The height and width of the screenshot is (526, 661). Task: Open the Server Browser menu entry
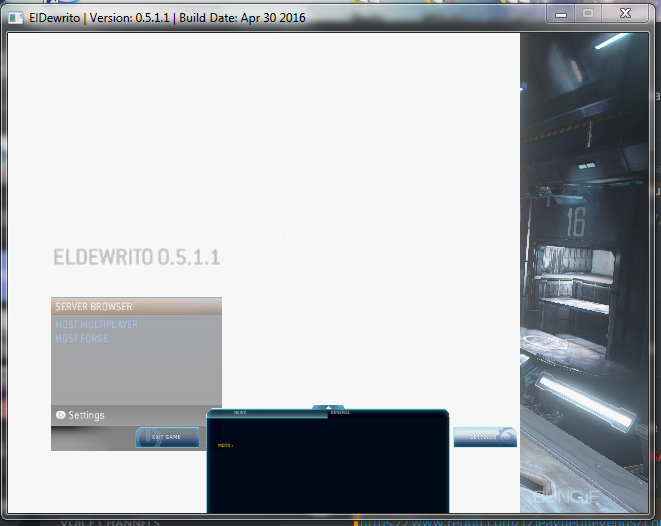click(x=136, y=306)
